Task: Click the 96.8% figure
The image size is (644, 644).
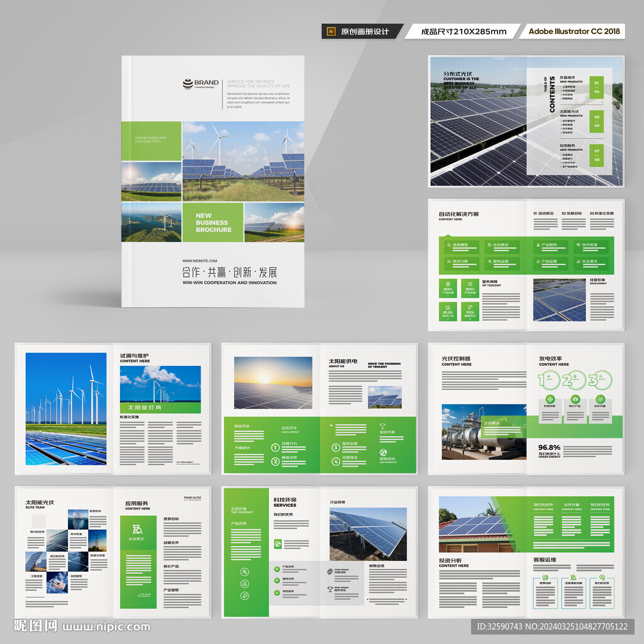Action: click(549, 447)
